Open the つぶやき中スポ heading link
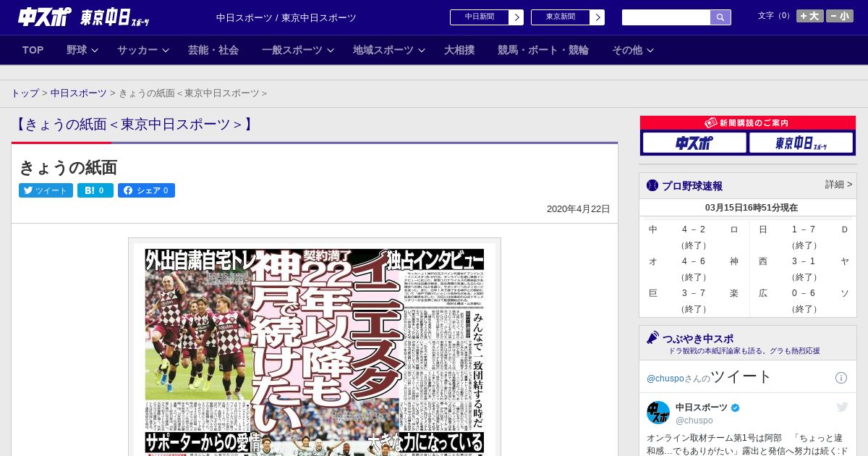 pos(698,339)
